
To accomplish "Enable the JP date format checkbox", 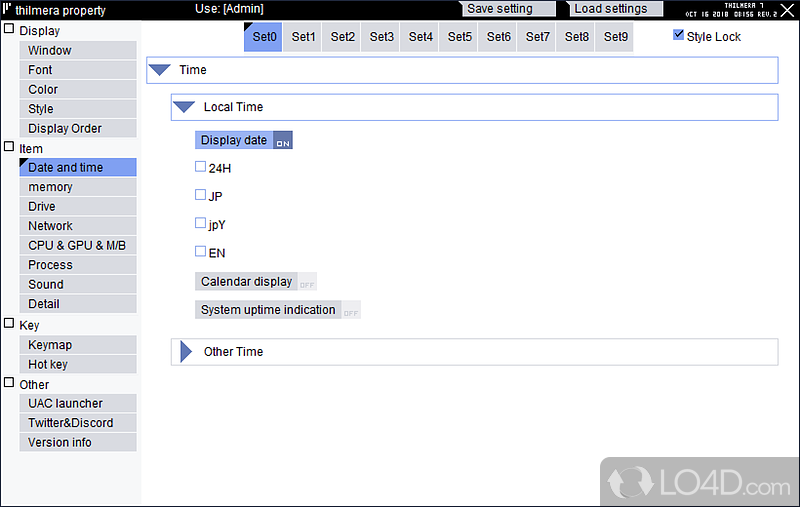I will tap(201, 195).
